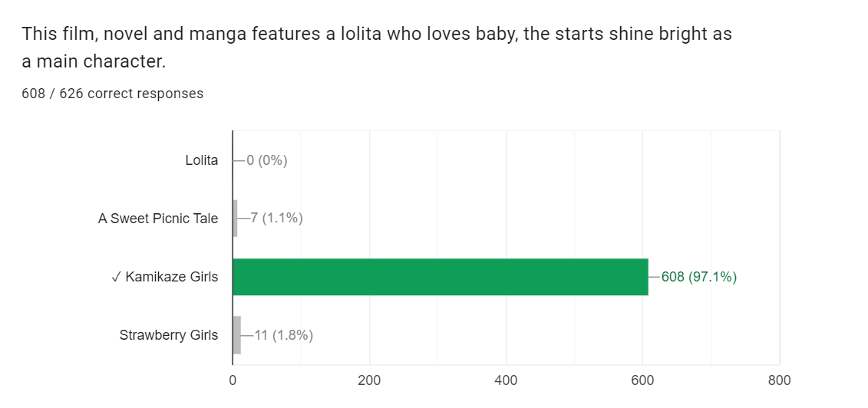Click the 600 axis tick label

pos(642,380)
